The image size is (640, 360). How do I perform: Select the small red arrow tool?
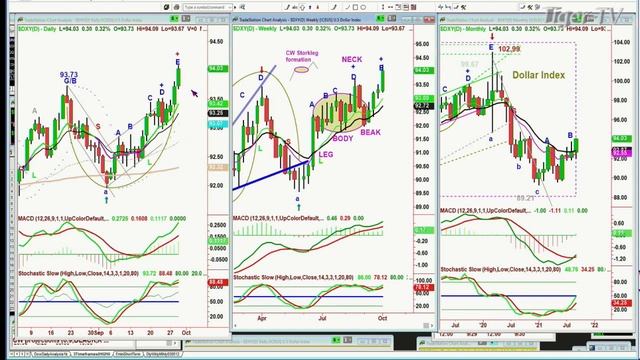pyautogui.click(x=318, y=7)
